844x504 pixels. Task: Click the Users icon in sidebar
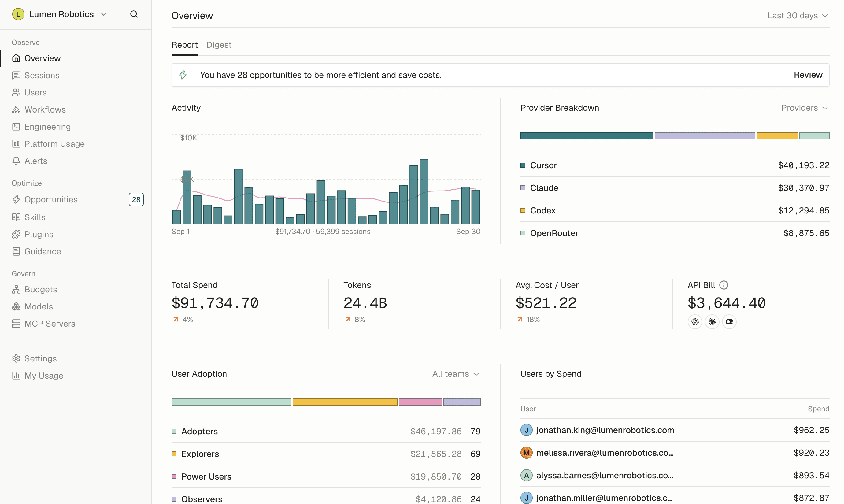pyautogui.click(x=16, y=92)
